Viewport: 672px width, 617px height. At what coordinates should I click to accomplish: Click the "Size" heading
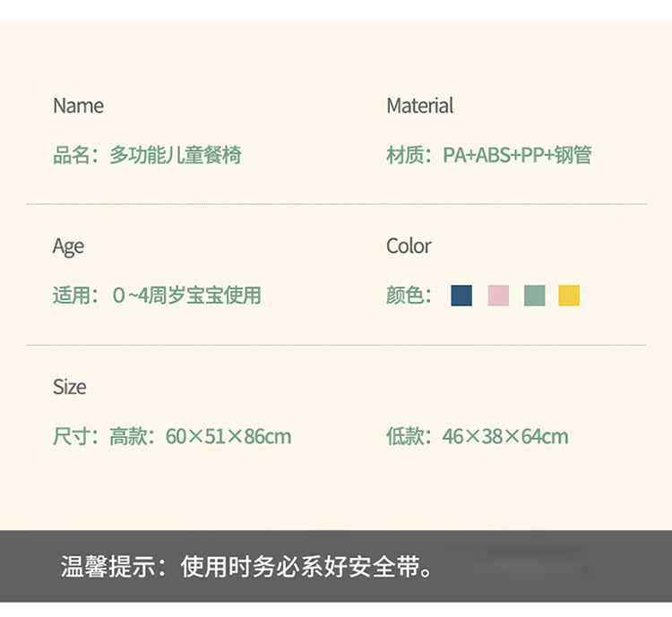tap(69, 387)
